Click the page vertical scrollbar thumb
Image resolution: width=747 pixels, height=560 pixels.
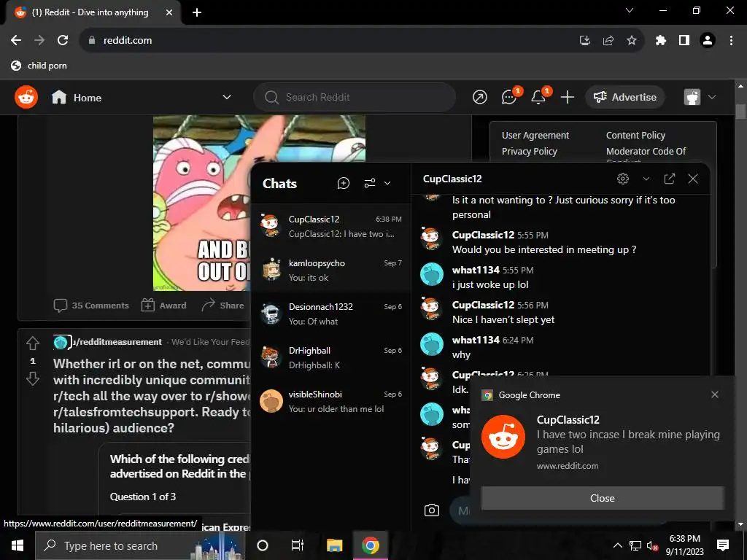click(x=740, y=112)
